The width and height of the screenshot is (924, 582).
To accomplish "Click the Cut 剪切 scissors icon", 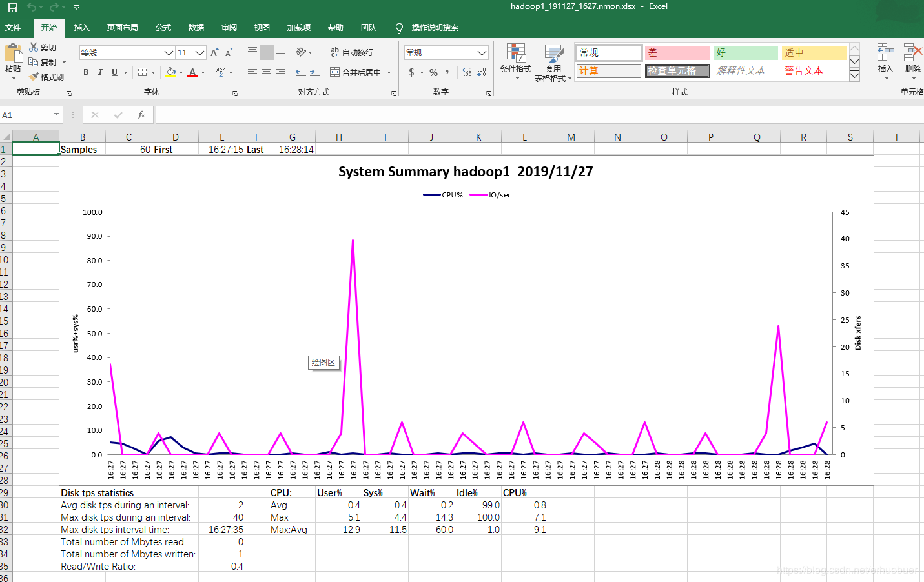I will coord(34,47).
